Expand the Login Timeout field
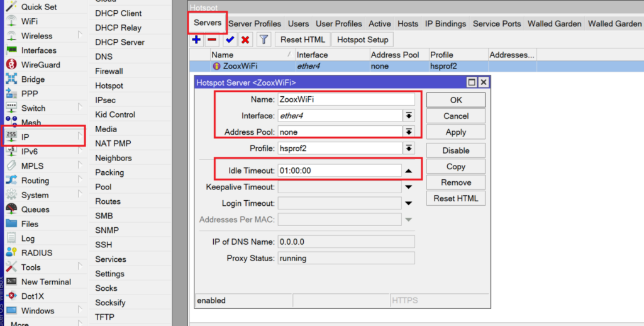 tap(408, 203)
